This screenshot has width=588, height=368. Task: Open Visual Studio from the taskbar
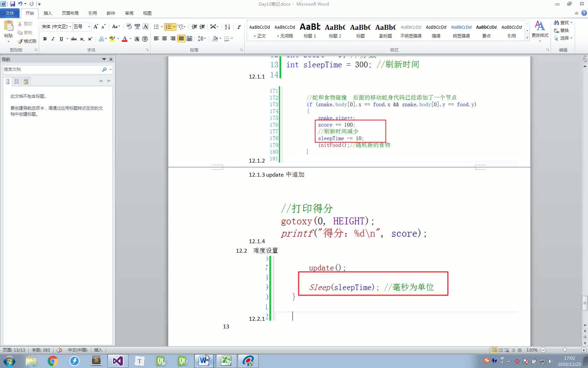point(118,361)
